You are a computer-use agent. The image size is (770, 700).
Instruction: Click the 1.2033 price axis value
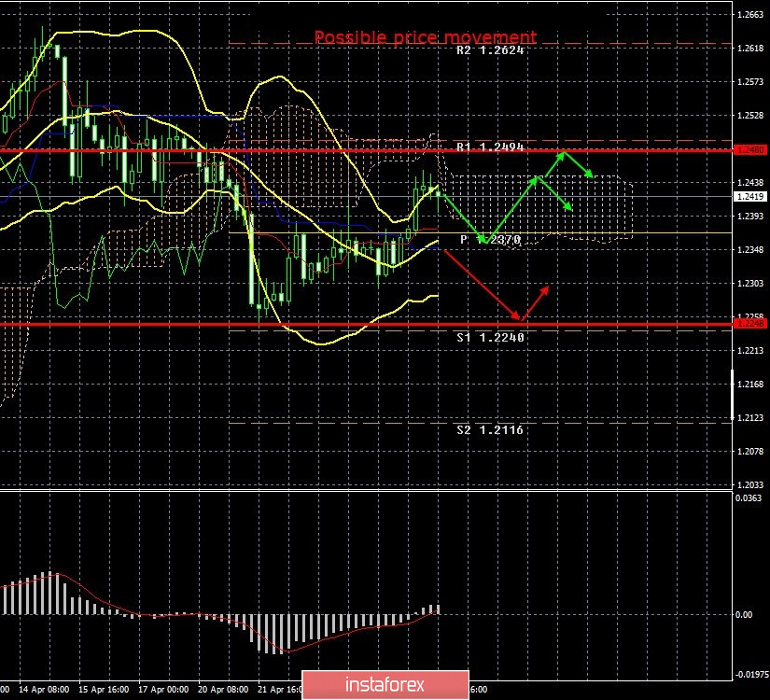tap(750, 484)
